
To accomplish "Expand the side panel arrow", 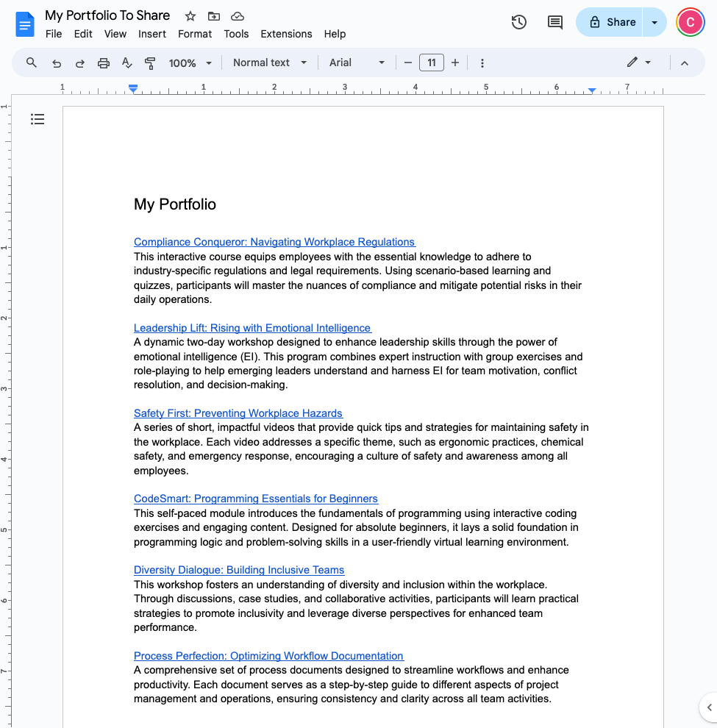I will point(709,707).
